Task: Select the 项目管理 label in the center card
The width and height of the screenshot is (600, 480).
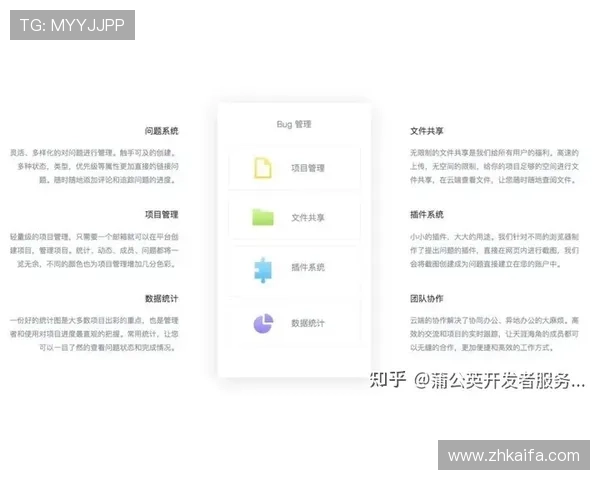Action: coord(308,168)
